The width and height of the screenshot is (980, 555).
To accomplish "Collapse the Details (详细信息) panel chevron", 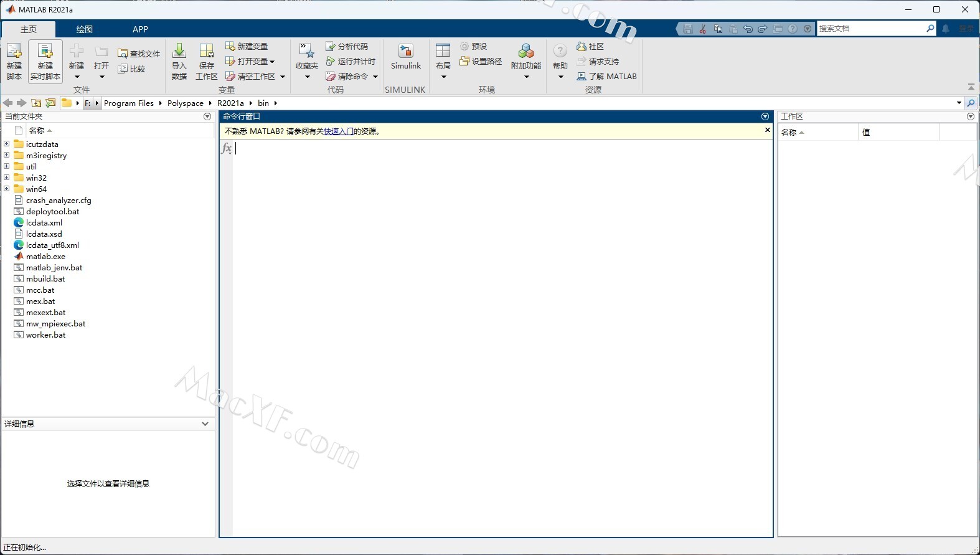I will 205,424.
